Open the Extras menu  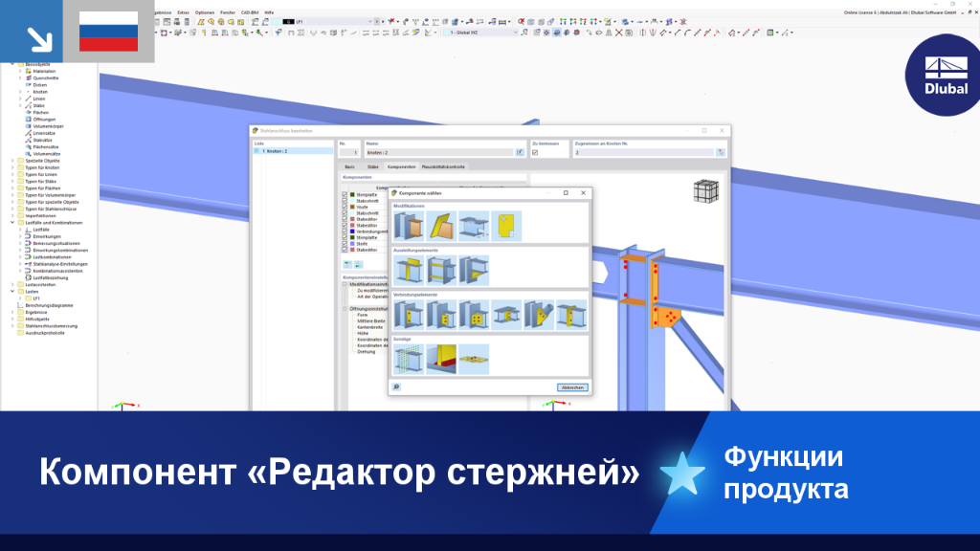183,12
